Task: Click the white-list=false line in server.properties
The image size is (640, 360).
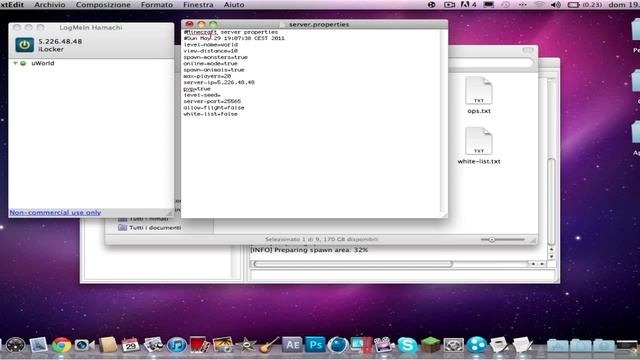Action: coord(210,114)
